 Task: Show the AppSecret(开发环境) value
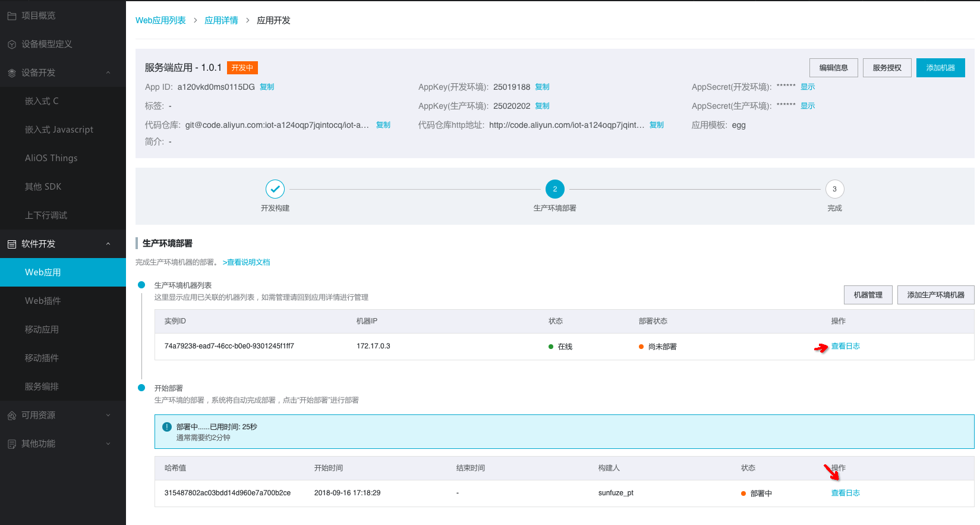[x=808, y=87]
